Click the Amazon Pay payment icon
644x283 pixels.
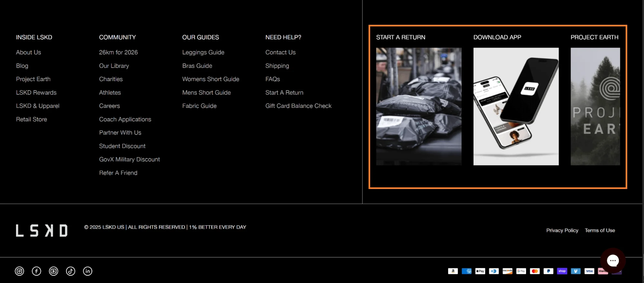pos(453,271)
